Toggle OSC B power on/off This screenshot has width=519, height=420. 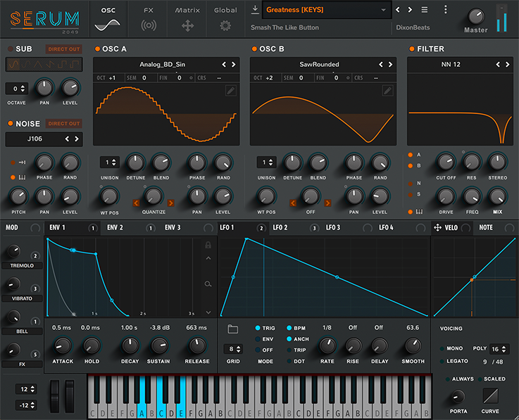pyautogui.click(x=254, y=49)
